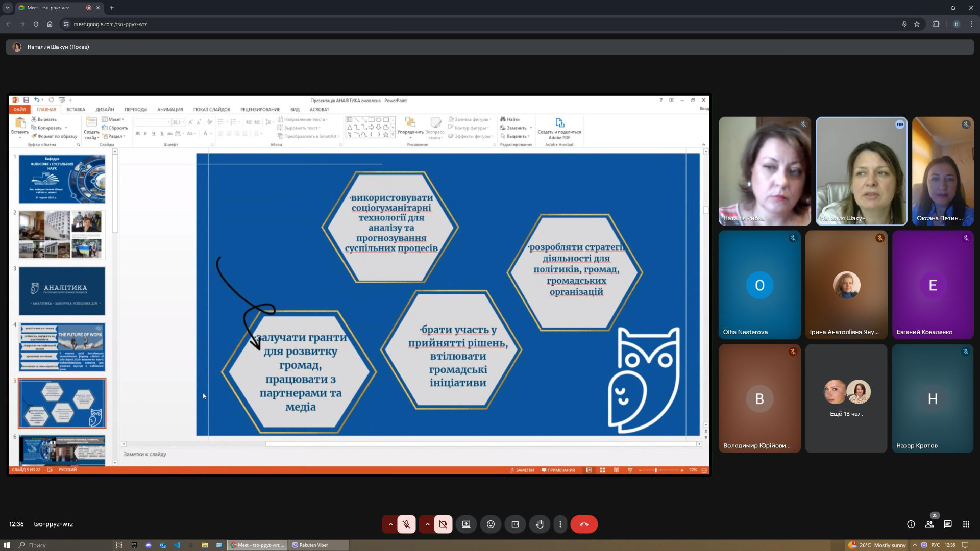Click the raise hand button
This screenshot has height=551, width=980.
[540, 524]
